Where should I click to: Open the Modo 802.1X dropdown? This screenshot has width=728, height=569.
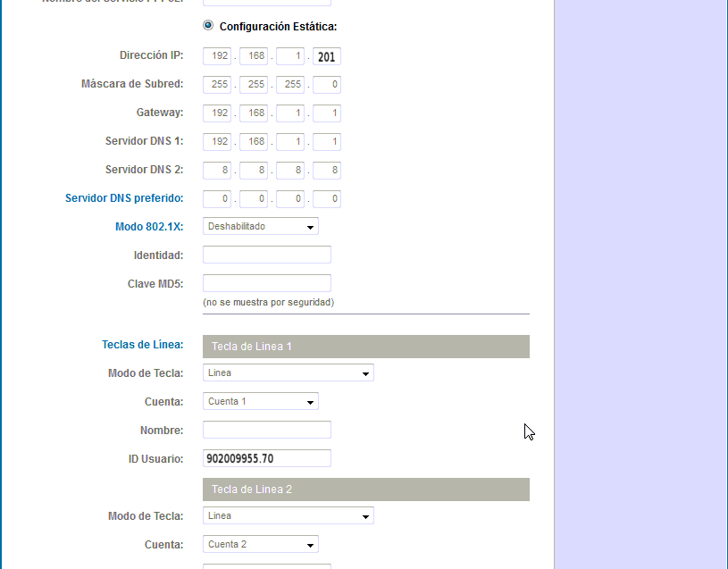[260, 226]
